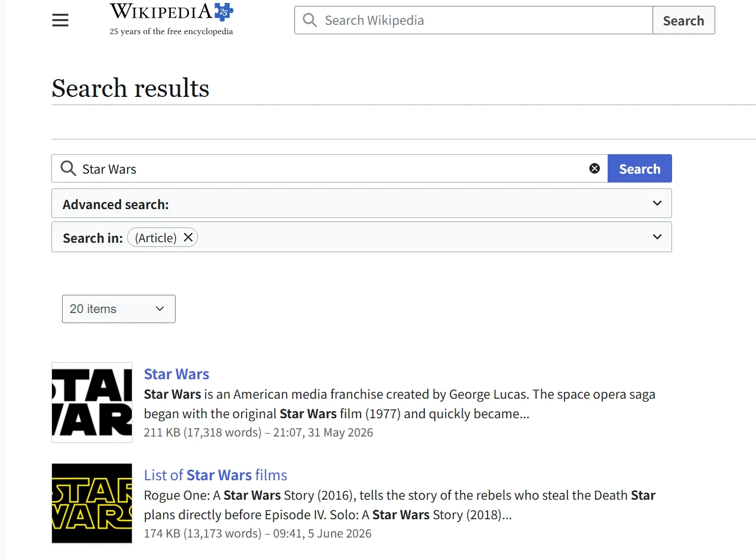The height and width of the screenshot is (560, 756).
Task: Click into the Star Wars query field
Action: 331,169
